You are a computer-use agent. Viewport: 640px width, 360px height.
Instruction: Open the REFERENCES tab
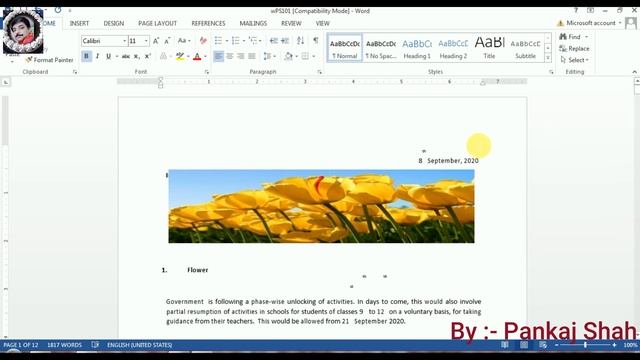click(208, 24)
